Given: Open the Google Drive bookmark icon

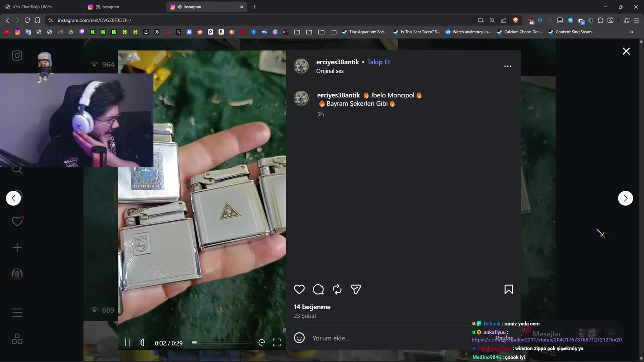Looking at the screenshot, I should 71,32.
